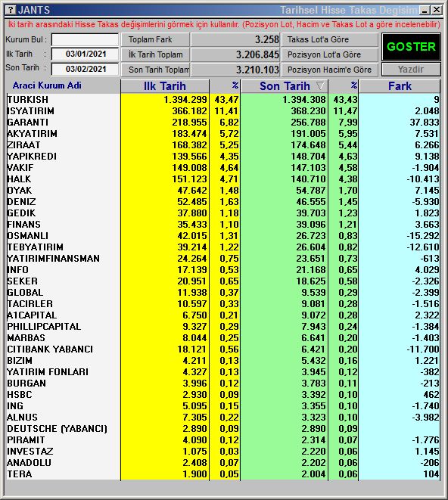Click the Ilk Tarih date field
The image size is (448, 500).
point(85,54)
